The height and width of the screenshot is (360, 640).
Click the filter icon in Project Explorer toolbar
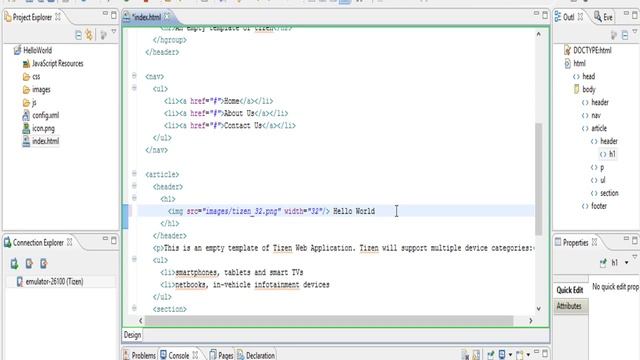click(103, 35)
